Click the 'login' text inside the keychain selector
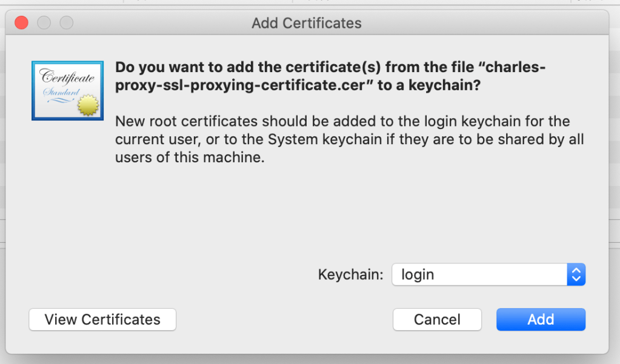 (418, 274)
